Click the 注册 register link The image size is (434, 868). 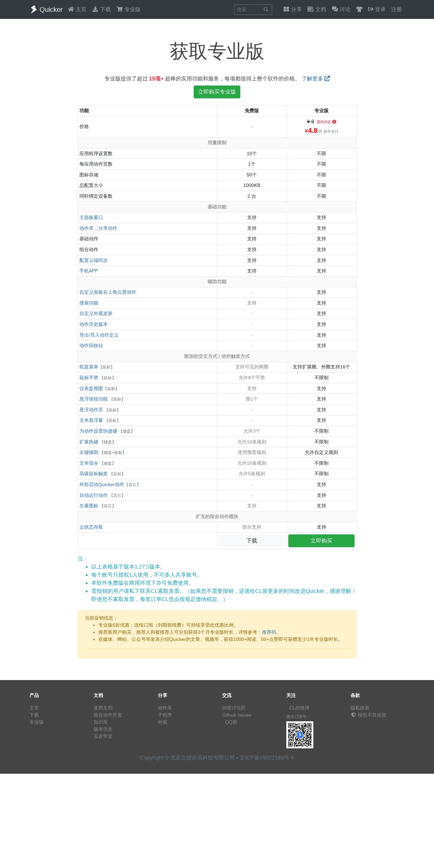tap(396, 9)
